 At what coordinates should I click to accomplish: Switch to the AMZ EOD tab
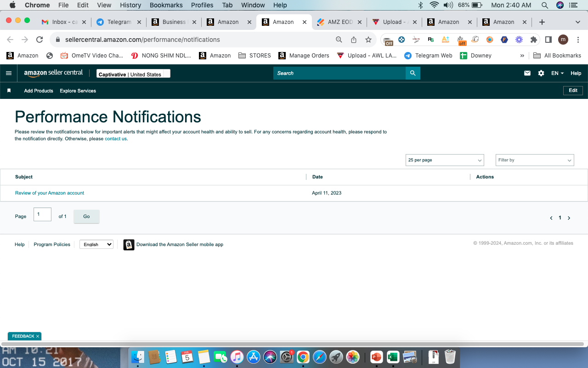tap(339, 22)
